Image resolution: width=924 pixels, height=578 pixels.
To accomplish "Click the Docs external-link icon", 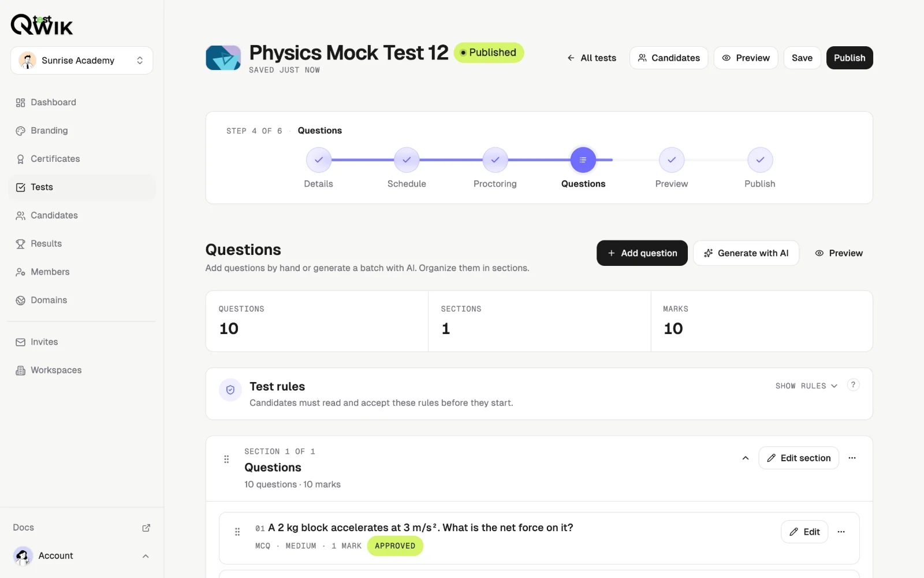I will (146, 528).
